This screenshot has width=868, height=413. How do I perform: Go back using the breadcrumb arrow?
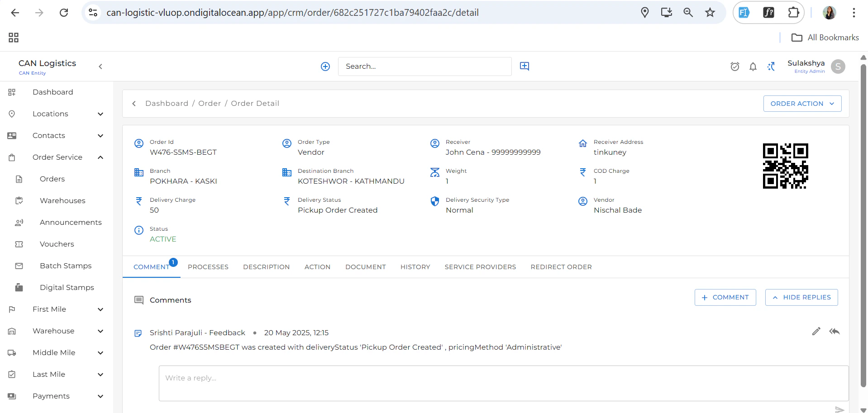coord(134,104)
